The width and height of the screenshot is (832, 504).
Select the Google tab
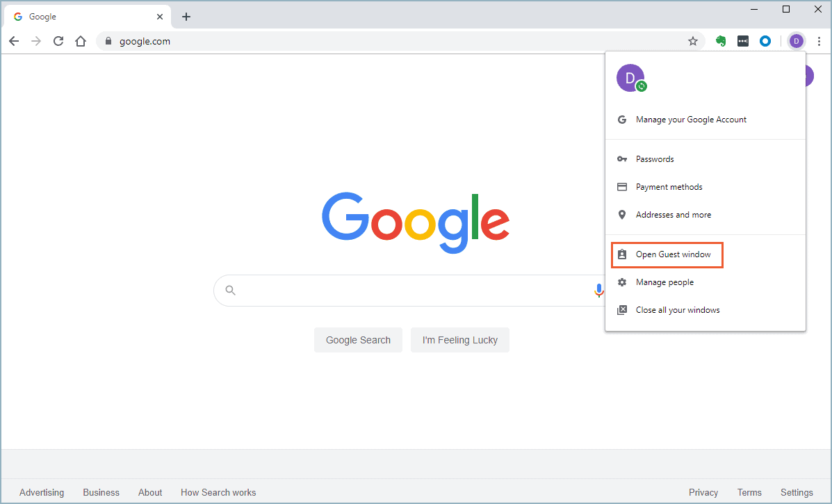tap(88, 17)
